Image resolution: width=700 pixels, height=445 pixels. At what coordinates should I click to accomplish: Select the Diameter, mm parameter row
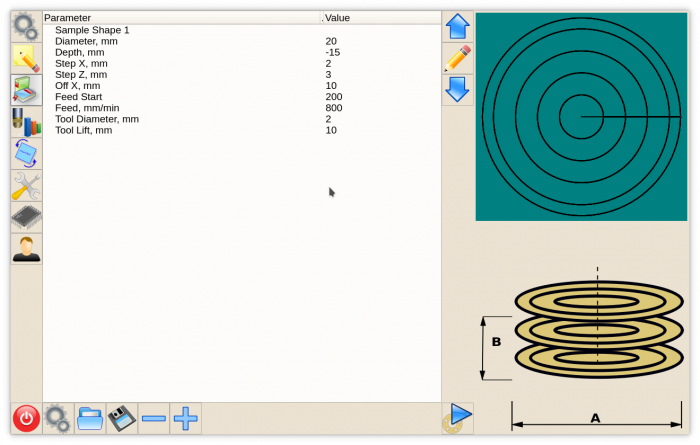85,41
